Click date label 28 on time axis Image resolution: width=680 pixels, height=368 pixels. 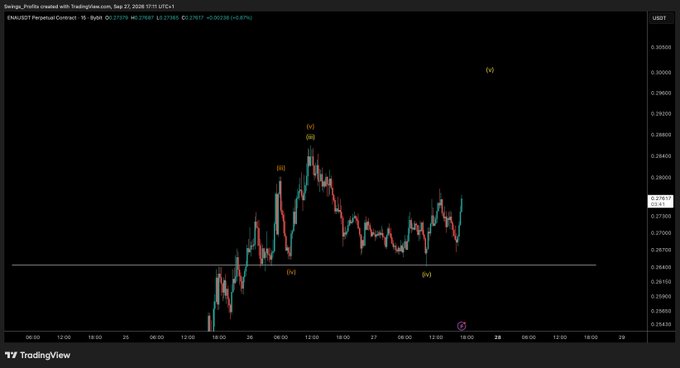(498, 337)
